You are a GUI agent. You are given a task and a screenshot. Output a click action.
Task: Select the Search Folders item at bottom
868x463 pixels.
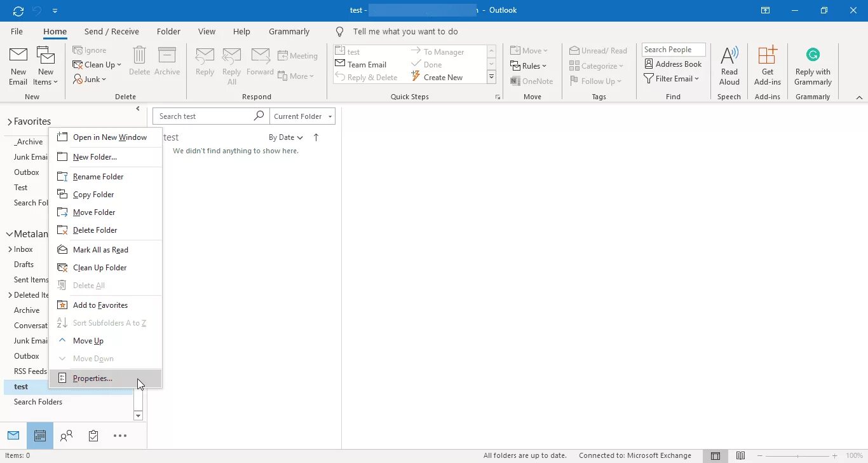[x=38, y=402]
